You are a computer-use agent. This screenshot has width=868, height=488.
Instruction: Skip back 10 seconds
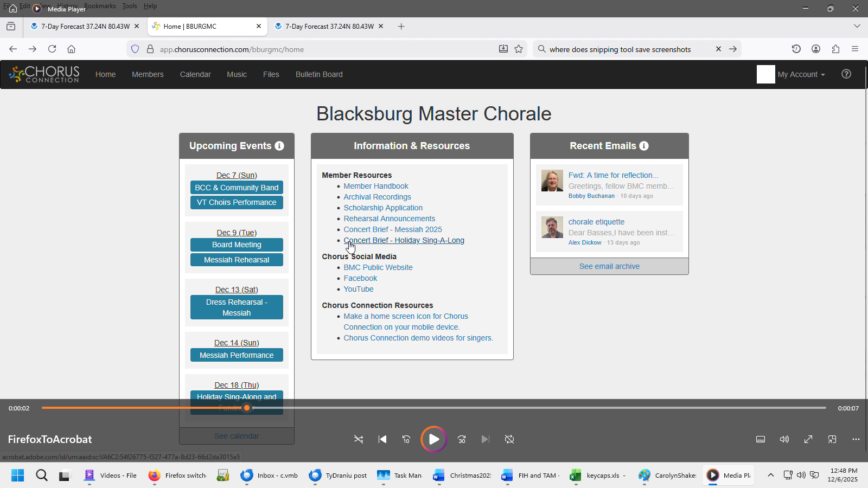(x=406, y=439)
